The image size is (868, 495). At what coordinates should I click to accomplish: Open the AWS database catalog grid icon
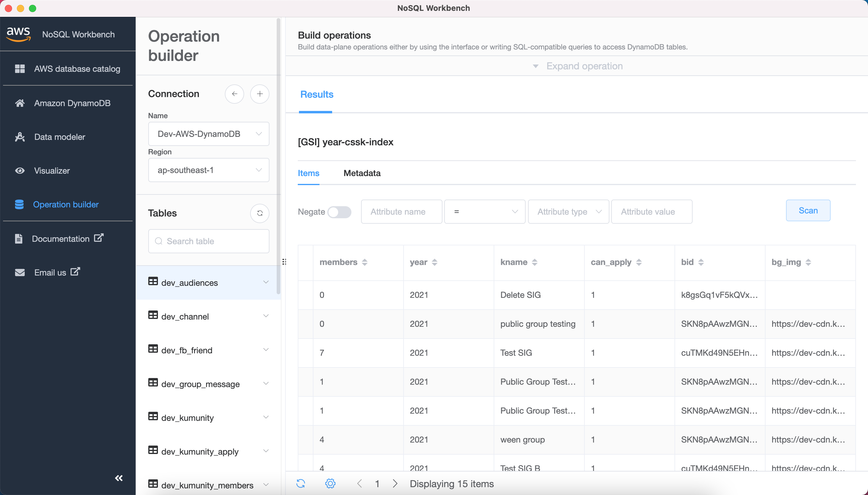[20, 69]
